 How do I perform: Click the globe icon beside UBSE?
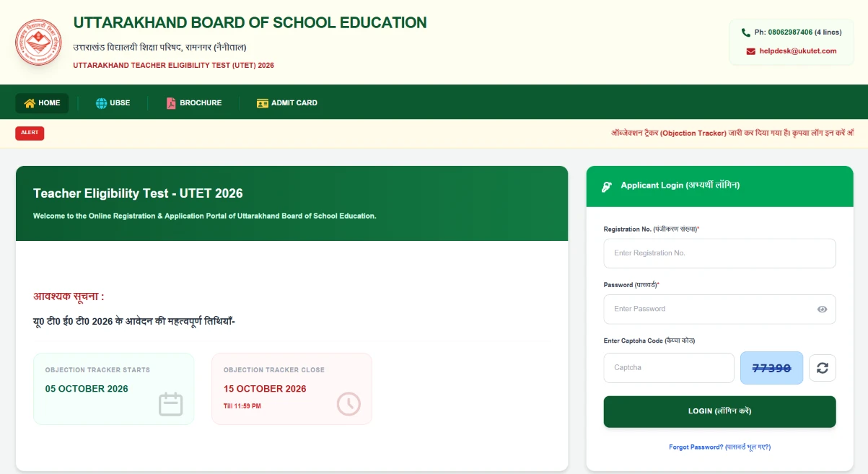(x=101, y=103)
